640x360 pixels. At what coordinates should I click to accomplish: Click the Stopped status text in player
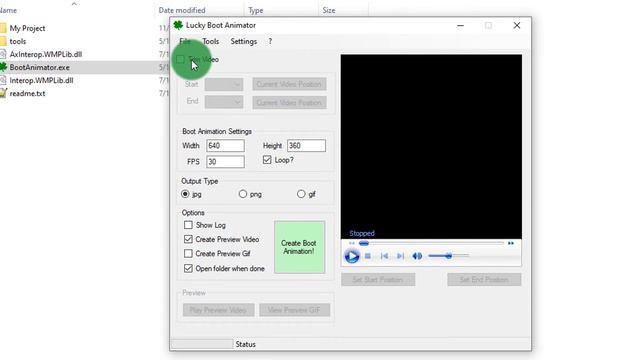(x=362, y=233)
